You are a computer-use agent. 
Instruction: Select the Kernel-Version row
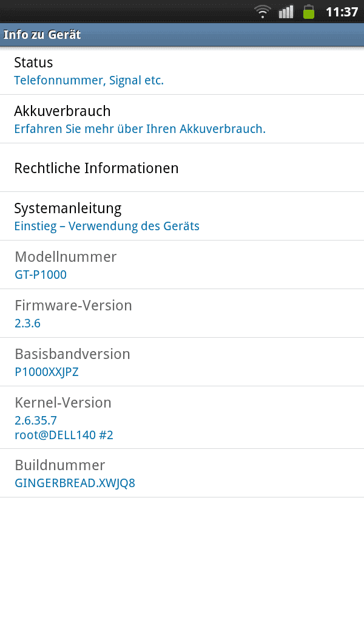pos(182,418)
